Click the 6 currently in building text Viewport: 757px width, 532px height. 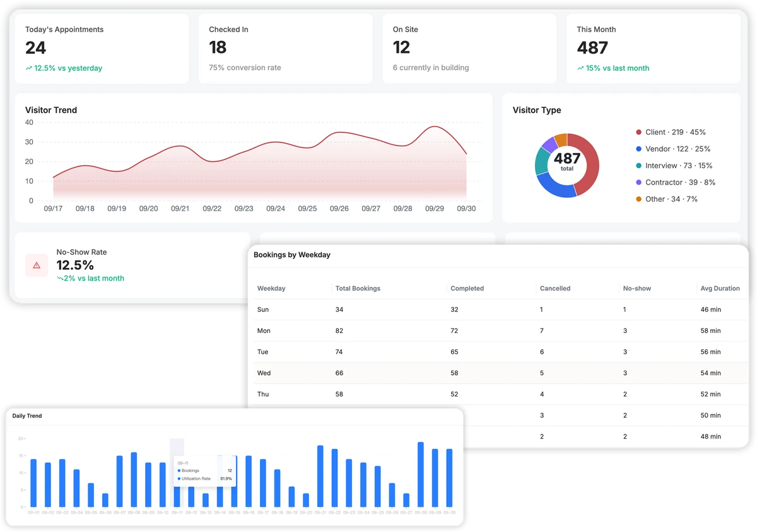click(x=431, y=67)
